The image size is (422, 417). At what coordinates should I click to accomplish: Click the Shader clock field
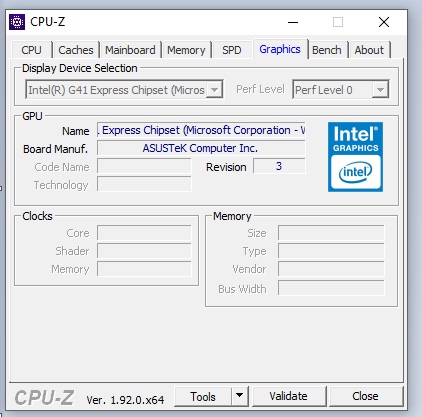[144, 251]
